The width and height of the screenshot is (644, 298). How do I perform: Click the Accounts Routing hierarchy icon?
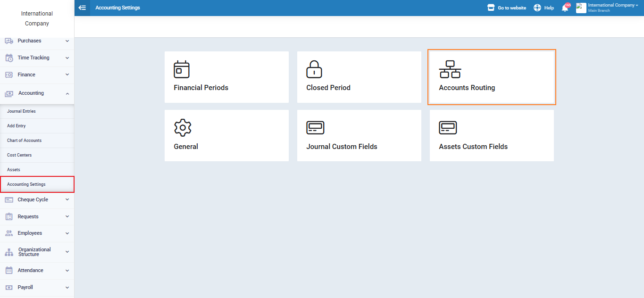tap(450, 69)
